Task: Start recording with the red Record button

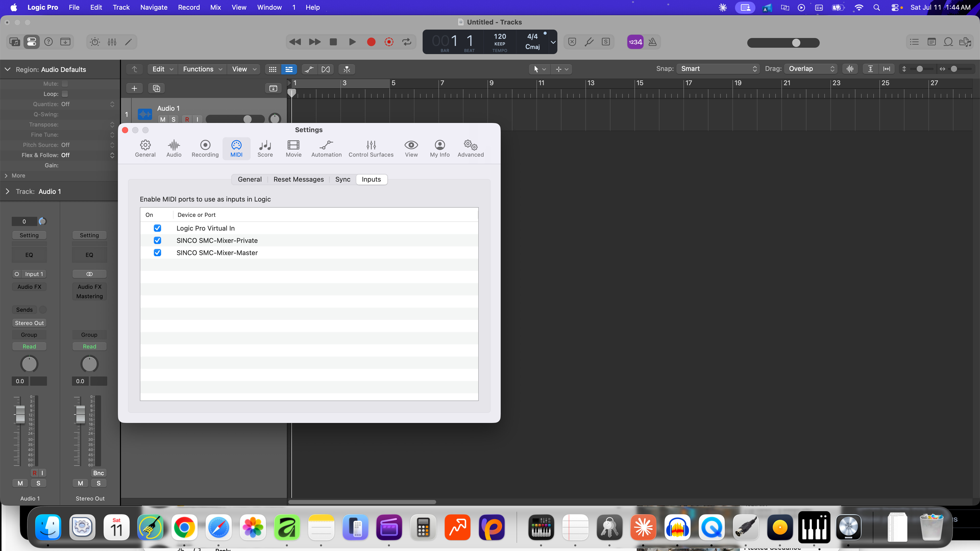Action: tap(371, 42)
